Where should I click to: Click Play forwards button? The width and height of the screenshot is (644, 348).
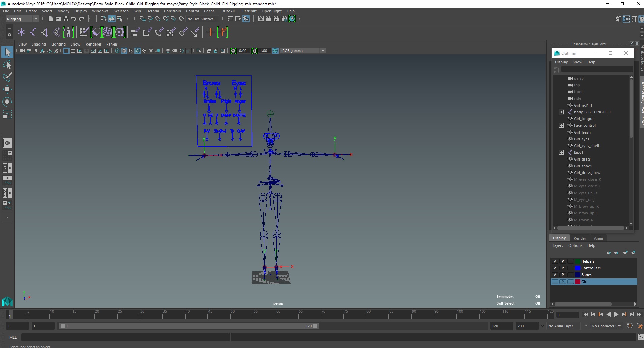tap(616, 314)
